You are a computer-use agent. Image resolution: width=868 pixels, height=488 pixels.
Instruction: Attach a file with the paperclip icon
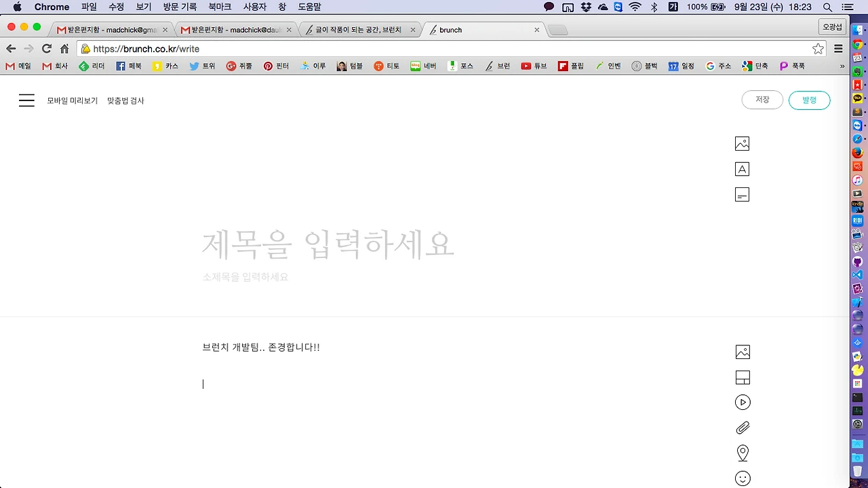tap(742, 427)
